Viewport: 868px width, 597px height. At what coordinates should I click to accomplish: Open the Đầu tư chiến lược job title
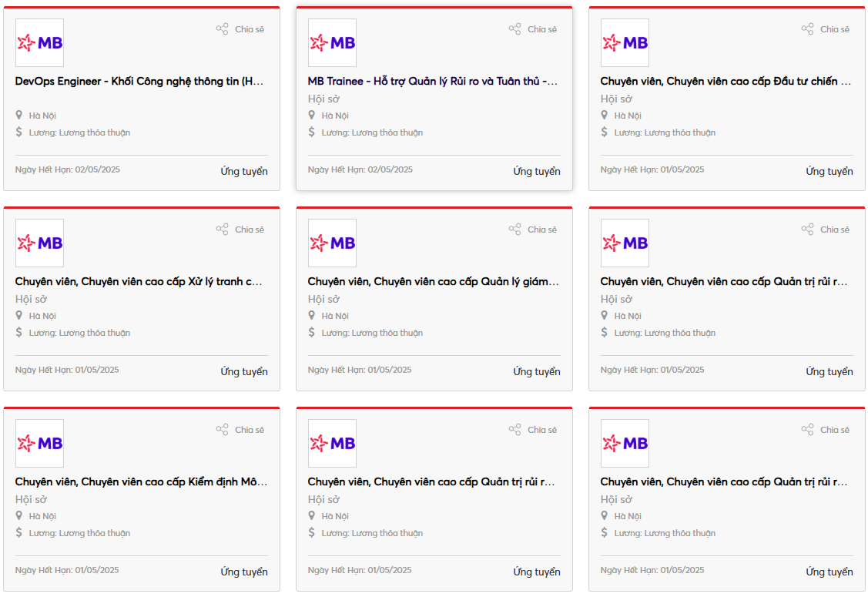726,81
